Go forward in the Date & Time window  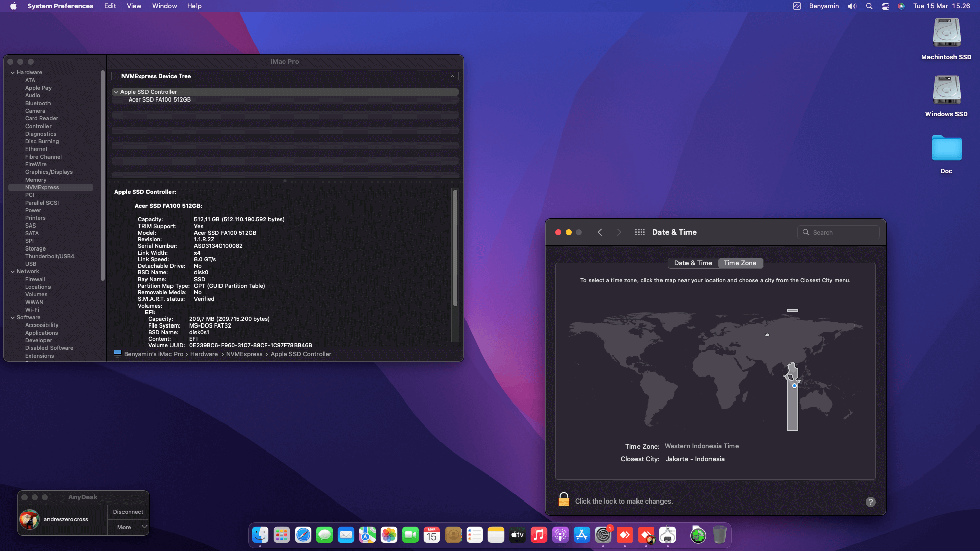pyautogui.click(x=619, y=232)
